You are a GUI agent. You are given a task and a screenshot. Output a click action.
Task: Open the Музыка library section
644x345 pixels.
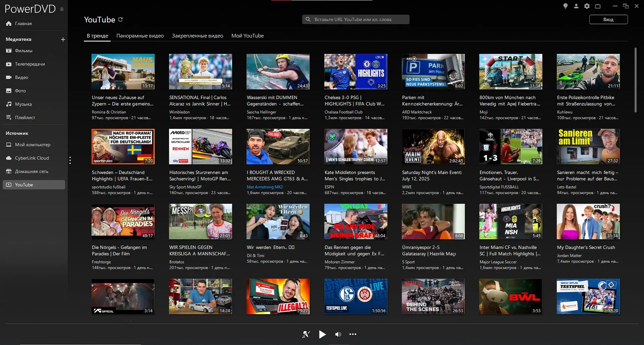click(23, 104)
